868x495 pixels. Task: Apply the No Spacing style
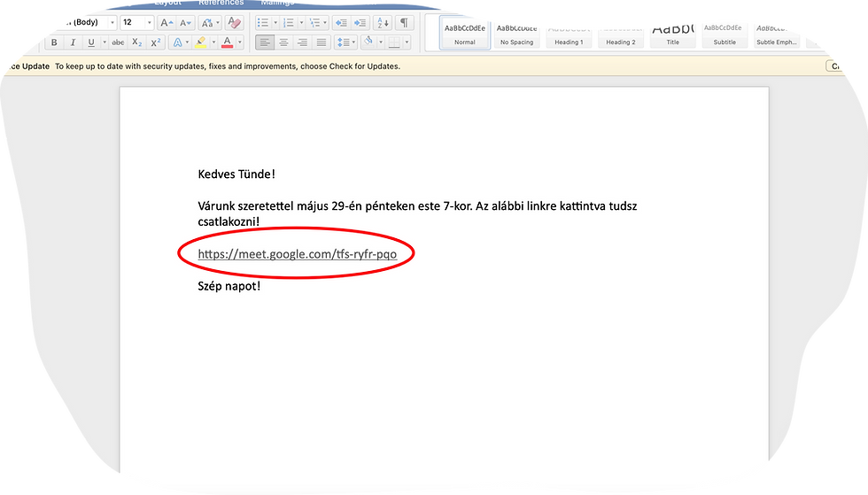click(517, 34)
